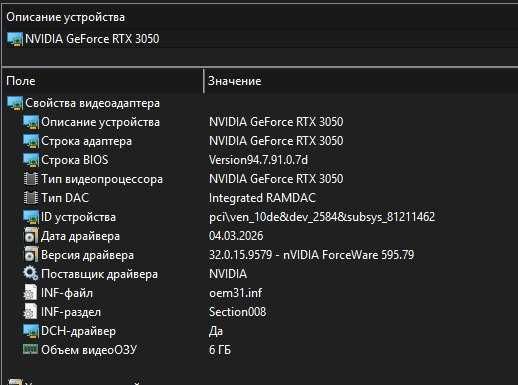Select the top device entry NVIDIA GeForce RTX 3050
Screen dimensions: 518x385
click(92, 39)
